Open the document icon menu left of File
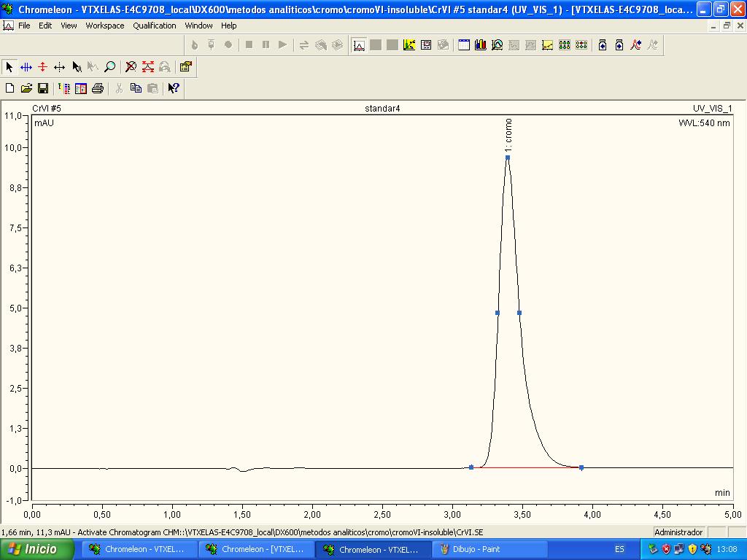Screen dimensions: 747x560 point(9,26)
